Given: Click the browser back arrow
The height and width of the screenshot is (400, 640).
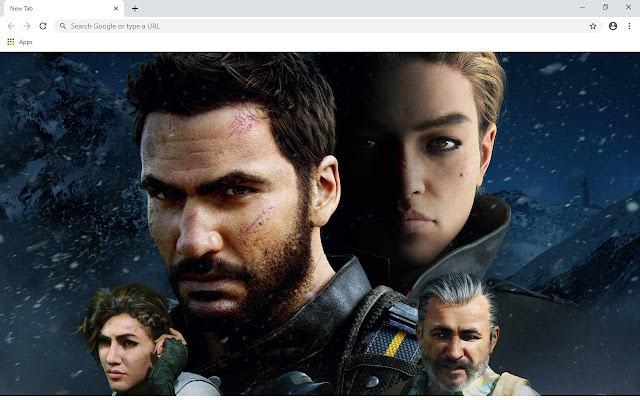Looking at the screenshot, I should (x=11, y=26).
